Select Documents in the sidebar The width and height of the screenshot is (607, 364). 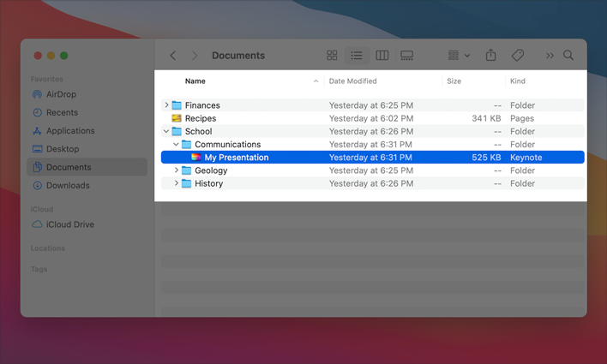pos(87,167)
